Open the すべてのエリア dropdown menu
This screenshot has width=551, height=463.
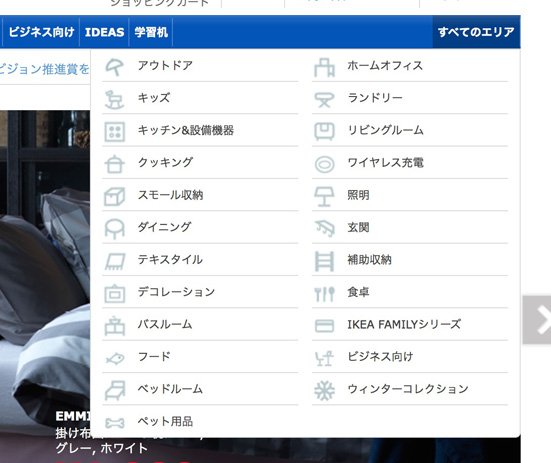(x=476, y=32)
